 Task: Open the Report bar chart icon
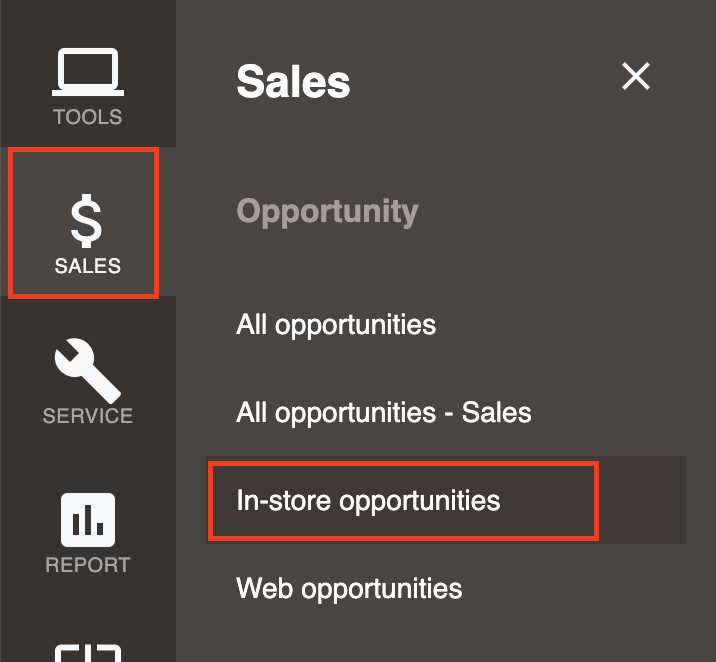tap(88, 520)
